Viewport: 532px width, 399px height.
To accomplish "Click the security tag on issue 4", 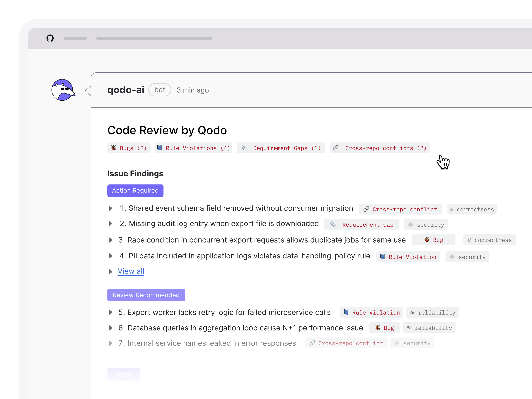I will pyautogui.click(x=467, y=257).
